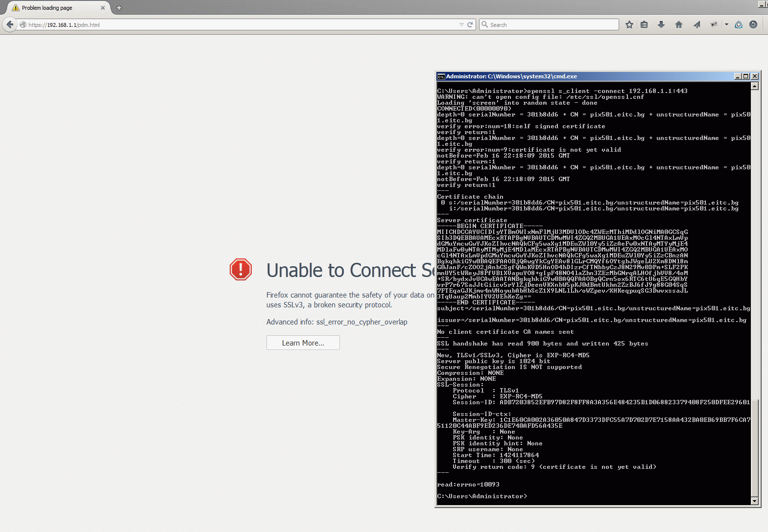
Task: Show your bookmarks list
Action: coord(644,24)
